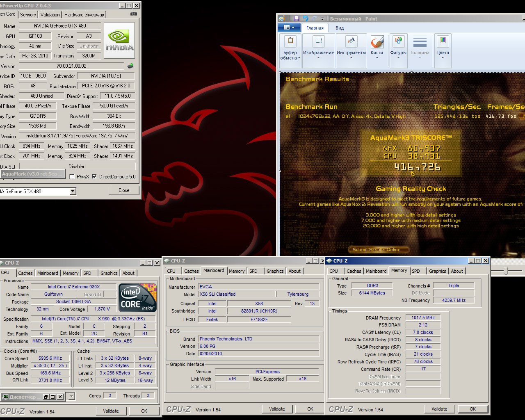Open the Caches tab in the left CPU-Z window

tap(25, 273)
